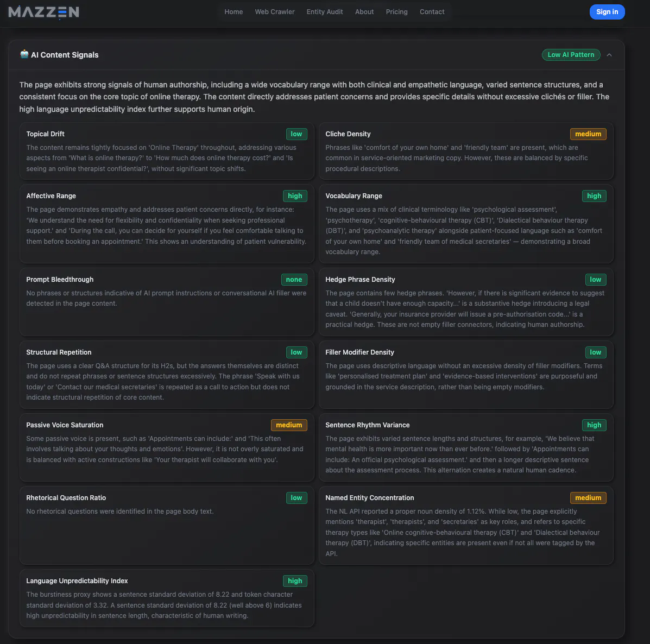Click 'No rhetorical questions were identified' text

coord(120,511)
